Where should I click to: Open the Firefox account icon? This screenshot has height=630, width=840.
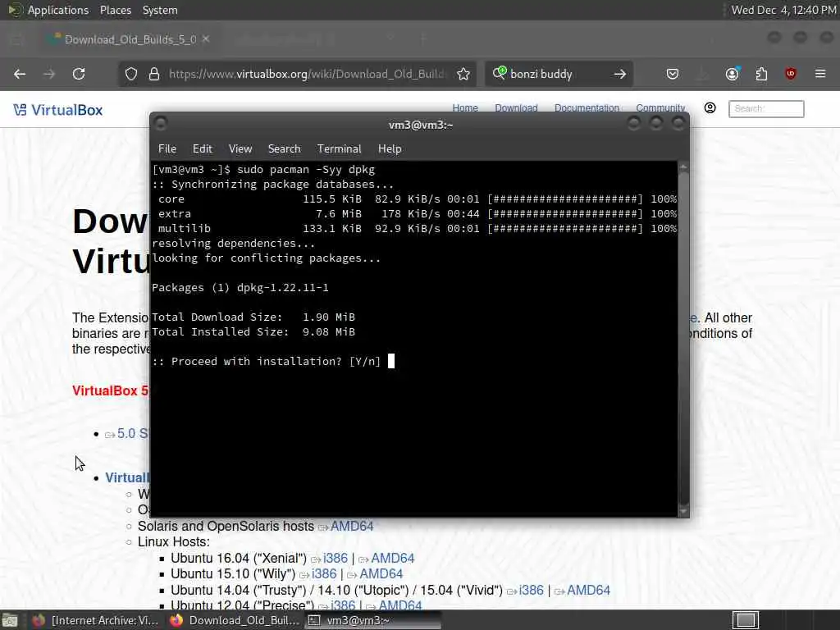tap(733, 73)
